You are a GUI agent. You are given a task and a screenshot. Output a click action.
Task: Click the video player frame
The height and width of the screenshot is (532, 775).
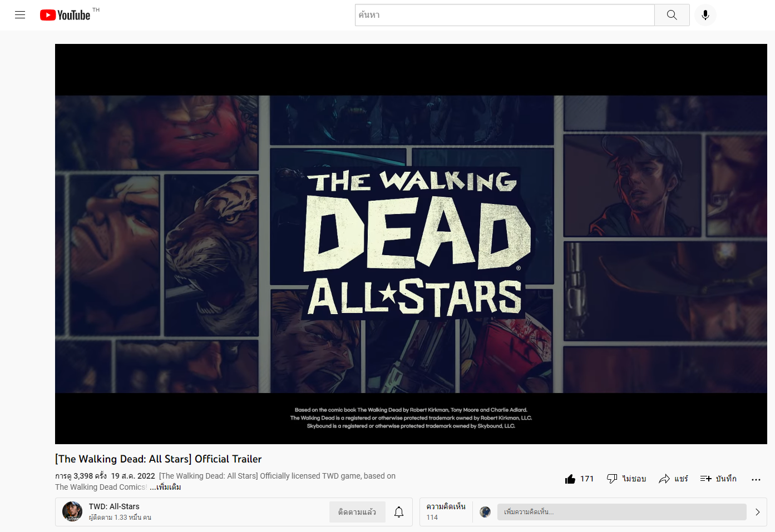pyautogui.click(x=411, y=244)
